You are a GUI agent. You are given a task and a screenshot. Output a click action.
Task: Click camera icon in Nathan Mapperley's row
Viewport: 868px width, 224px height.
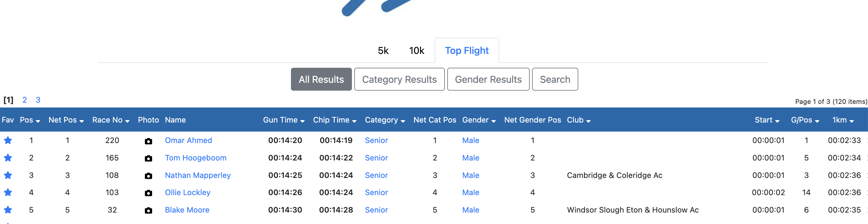coord(148,176)
